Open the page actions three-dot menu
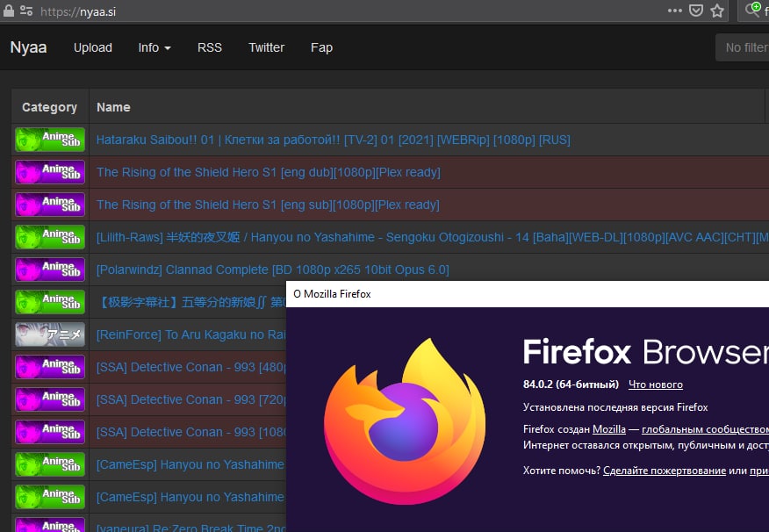The height and width of the screenshot is (532, 769). pyautogui.click(x=675, y=11)
